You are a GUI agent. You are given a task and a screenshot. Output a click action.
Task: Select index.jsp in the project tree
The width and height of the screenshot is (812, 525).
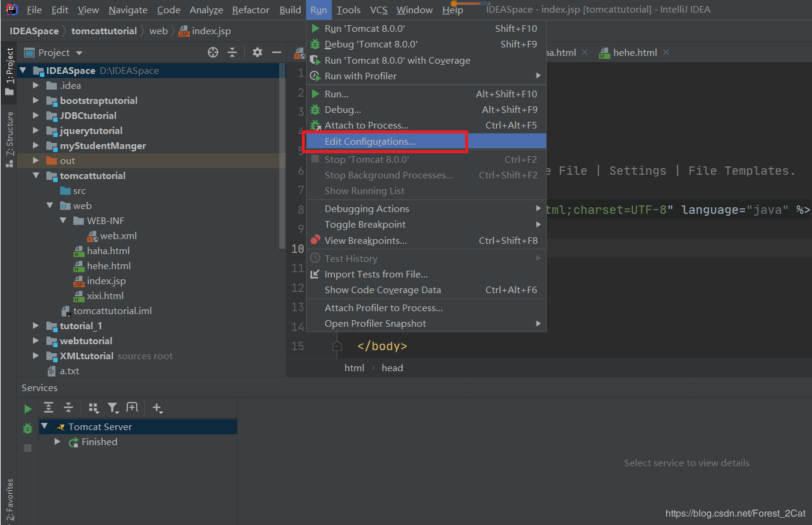click(x=106, y=281)
